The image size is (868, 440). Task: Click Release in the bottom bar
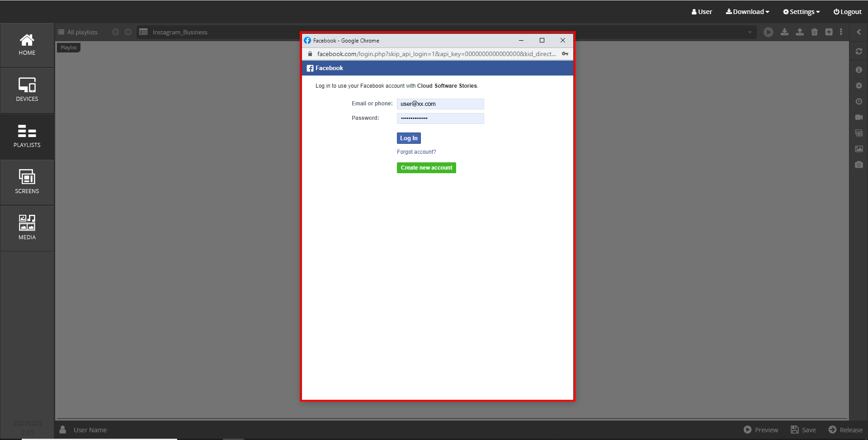click(846, 430)
